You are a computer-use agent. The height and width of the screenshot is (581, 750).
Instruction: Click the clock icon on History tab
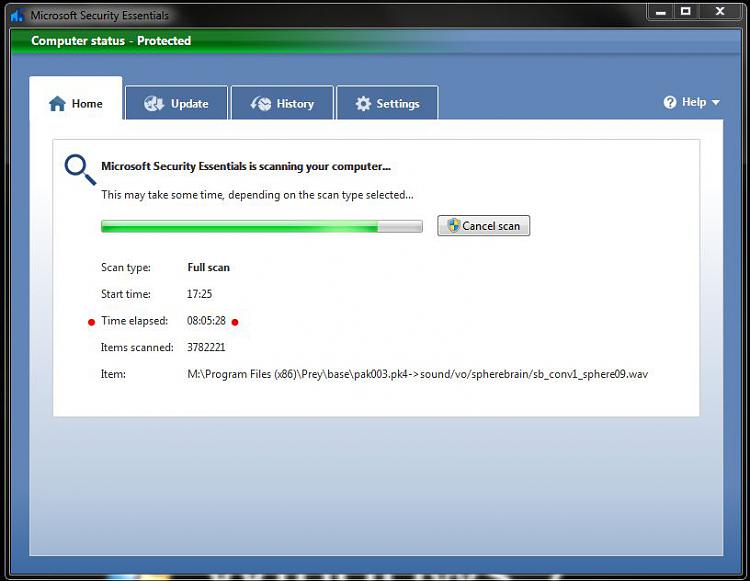(x=261, y=103)
